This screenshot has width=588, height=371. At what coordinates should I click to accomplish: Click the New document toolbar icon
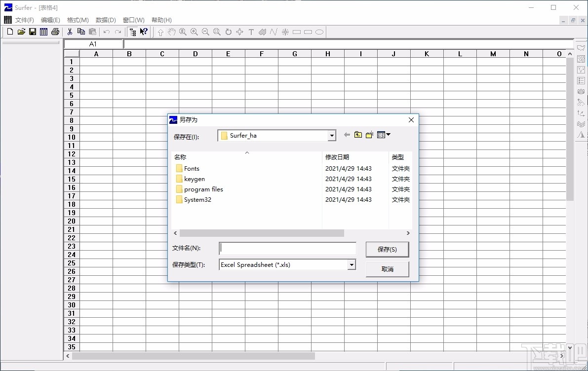coord(10,32)
